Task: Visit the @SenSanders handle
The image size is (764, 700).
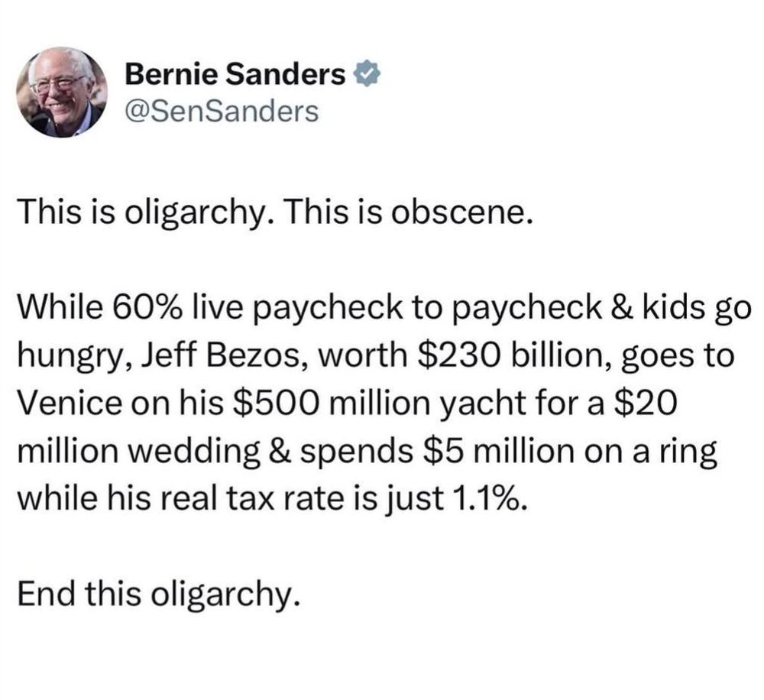Action: (222, 111)
